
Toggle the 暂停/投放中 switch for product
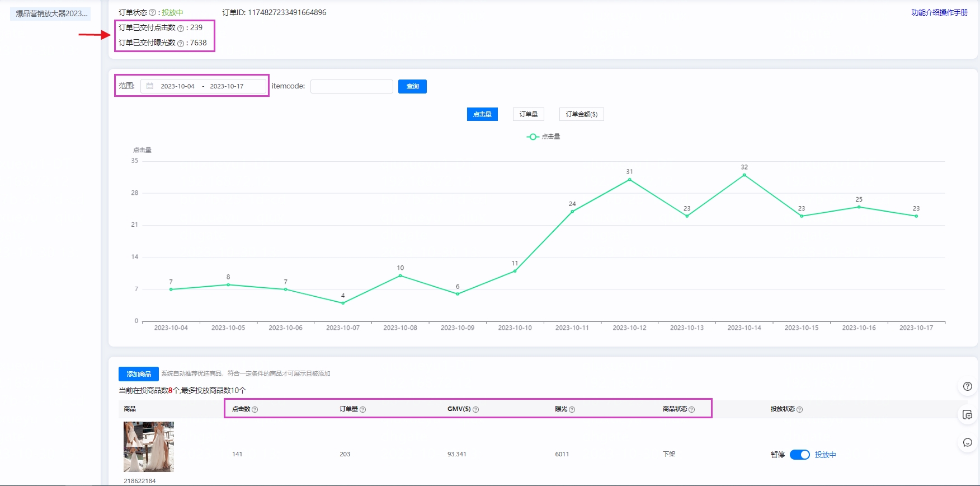coord(799,455)
